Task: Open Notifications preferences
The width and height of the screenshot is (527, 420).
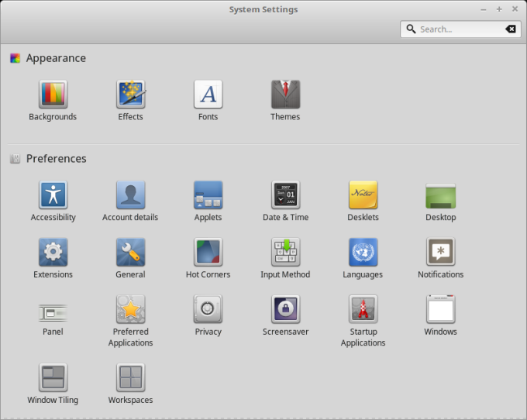Action: click(x=440, y=253)
